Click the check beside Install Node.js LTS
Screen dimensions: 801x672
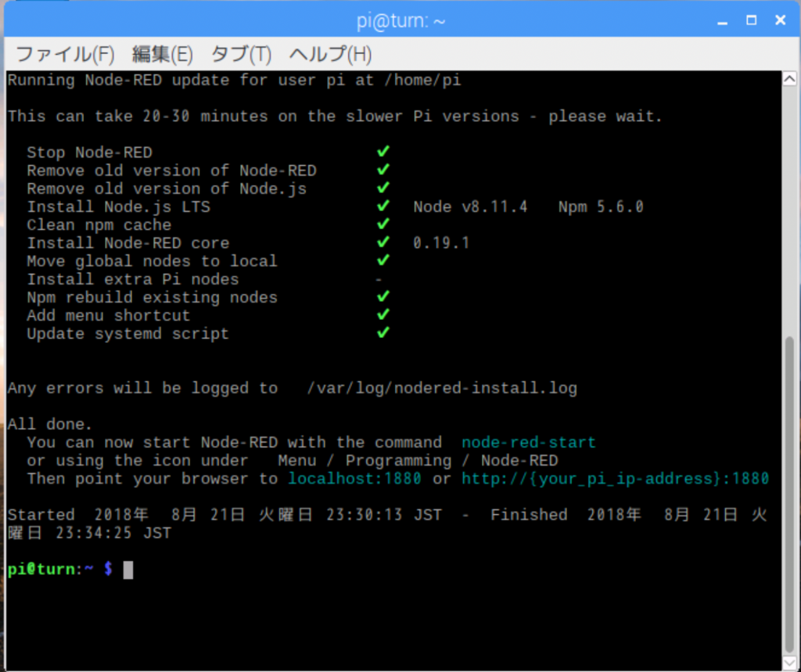pos(383,206)
